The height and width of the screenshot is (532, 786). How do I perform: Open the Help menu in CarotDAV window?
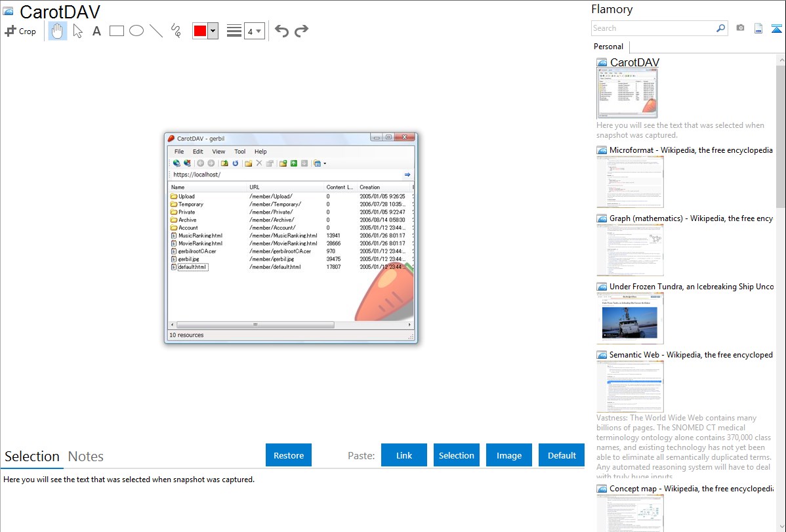point(260,152)
